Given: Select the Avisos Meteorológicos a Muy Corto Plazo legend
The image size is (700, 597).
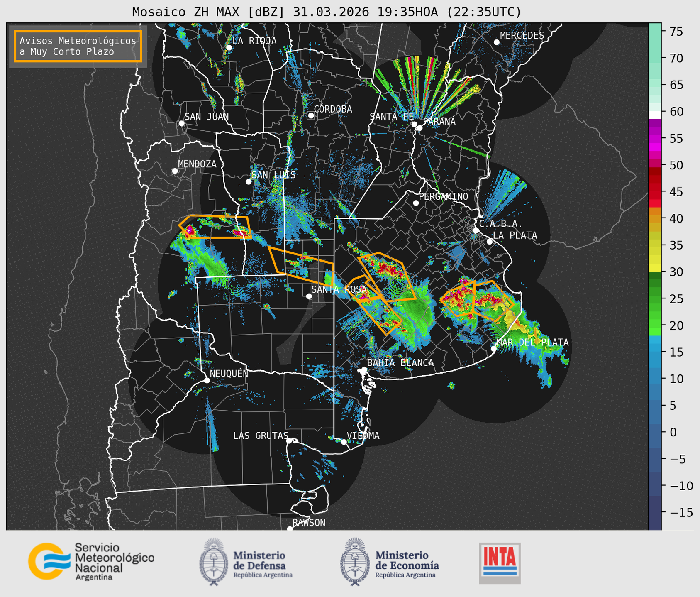Looking at the screenshot, I should (x=78, y=46).
